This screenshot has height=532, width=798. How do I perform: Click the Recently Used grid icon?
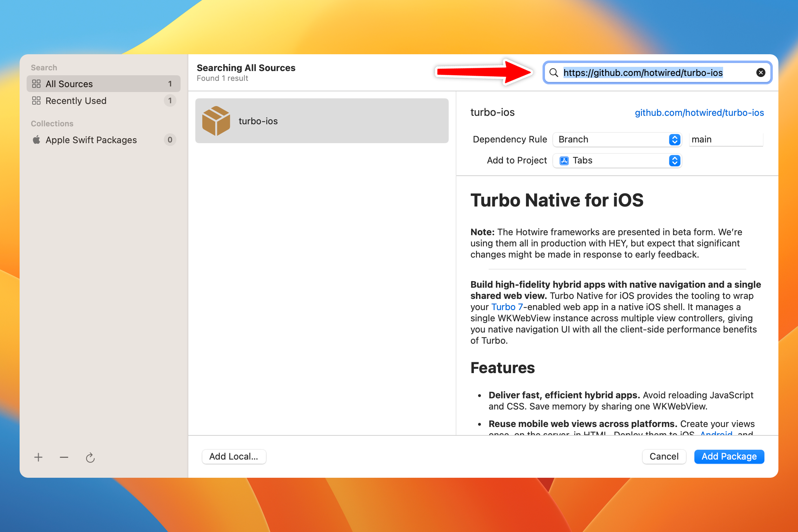coord(36,100)
